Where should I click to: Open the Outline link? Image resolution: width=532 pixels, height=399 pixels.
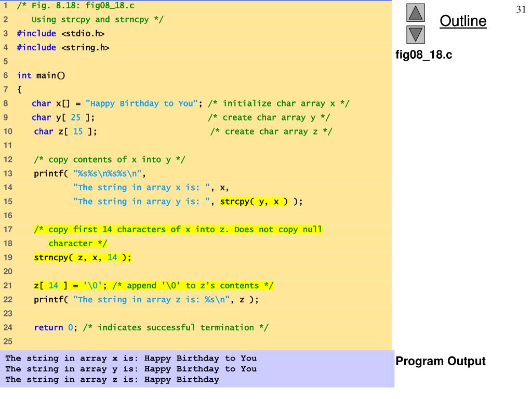(463, 21)
